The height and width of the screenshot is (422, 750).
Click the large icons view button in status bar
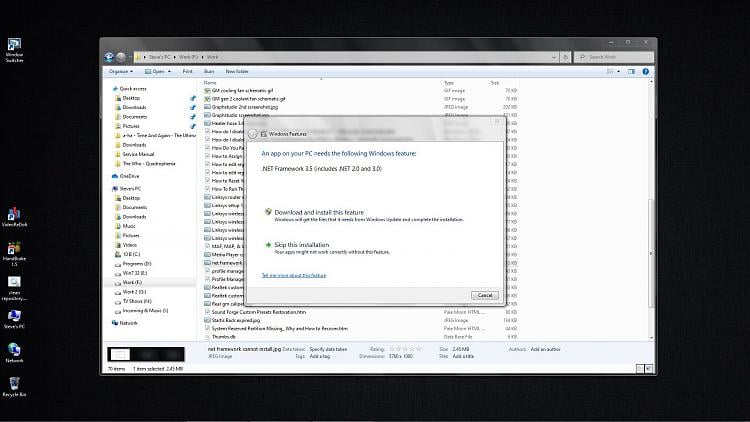(649, 368)
